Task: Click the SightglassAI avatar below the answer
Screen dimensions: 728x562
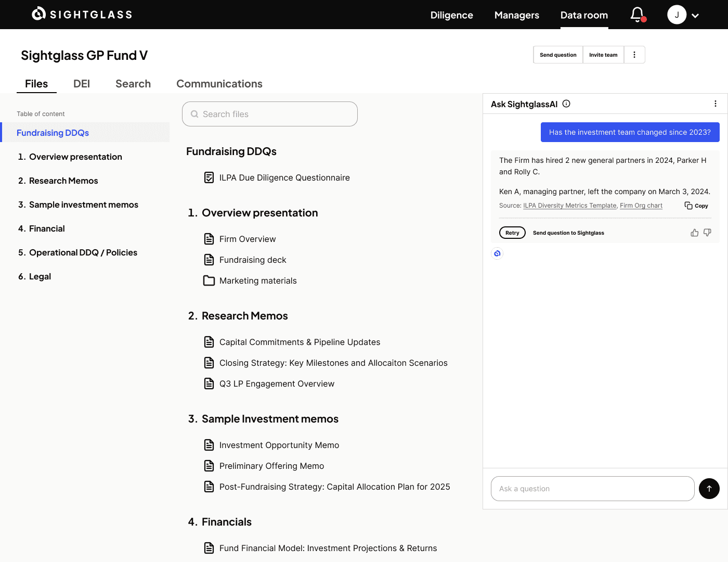Action: [497, 253]
